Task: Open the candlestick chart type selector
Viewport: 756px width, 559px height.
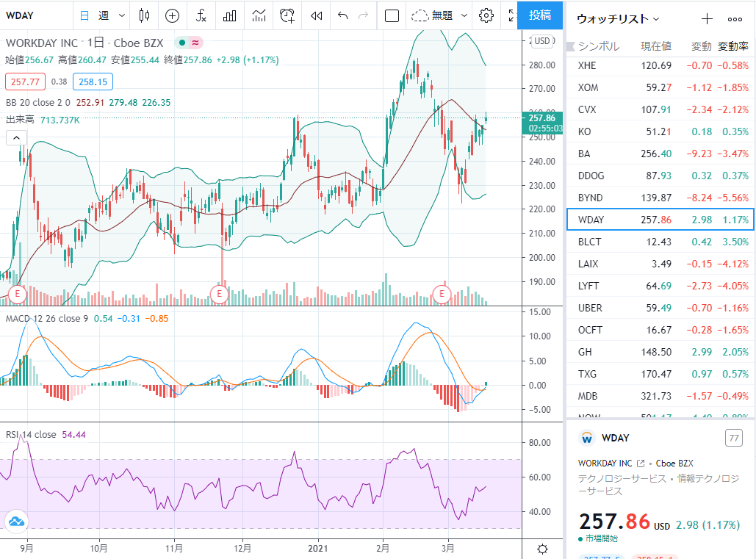Action: point(144,16)
